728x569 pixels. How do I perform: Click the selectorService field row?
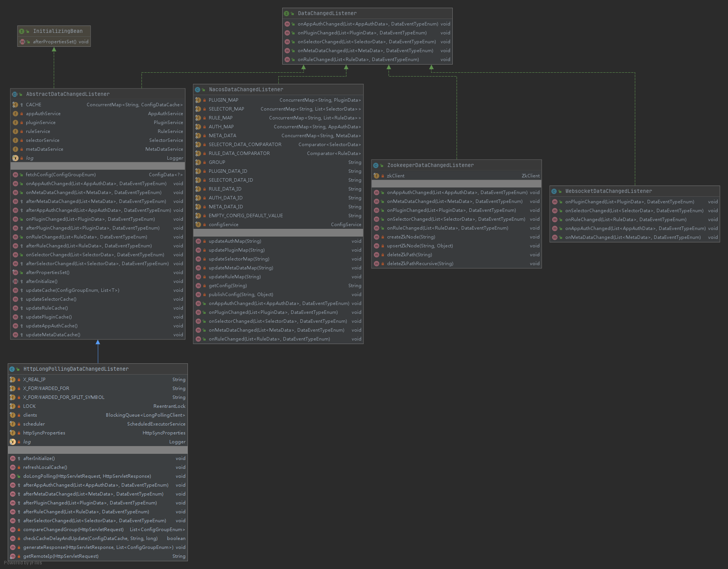point(98,140)
